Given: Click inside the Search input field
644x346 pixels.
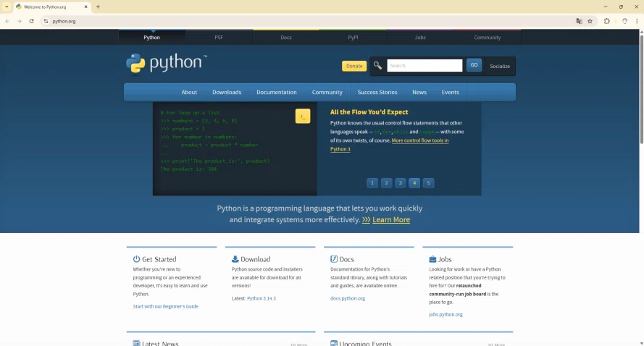Looking at the screenshot, I should 425,66.
